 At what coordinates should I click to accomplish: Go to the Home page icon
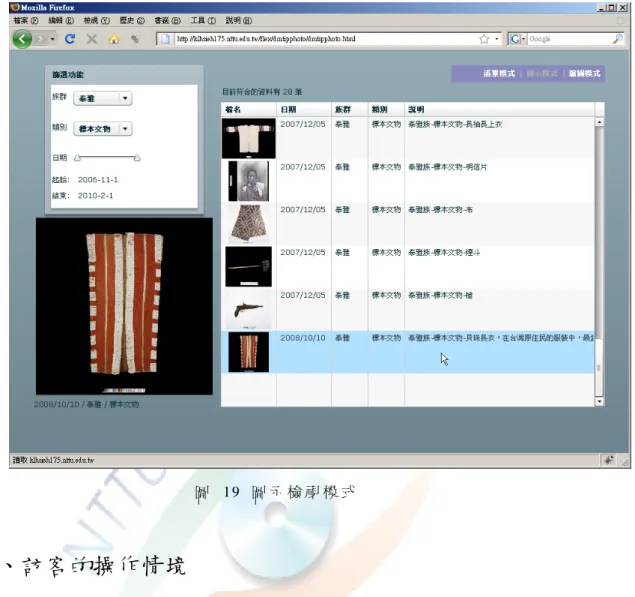114,39
